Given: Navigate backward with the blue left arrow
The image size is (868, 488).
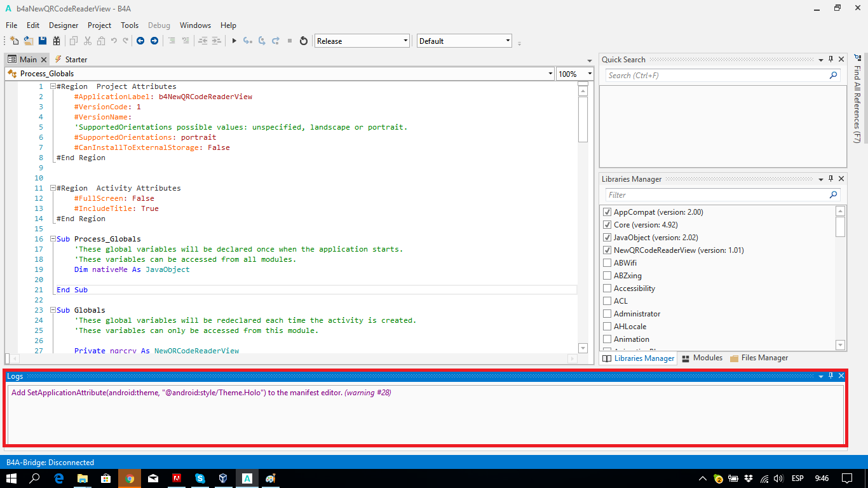Looking at the screenshot, I should [140, 41].
